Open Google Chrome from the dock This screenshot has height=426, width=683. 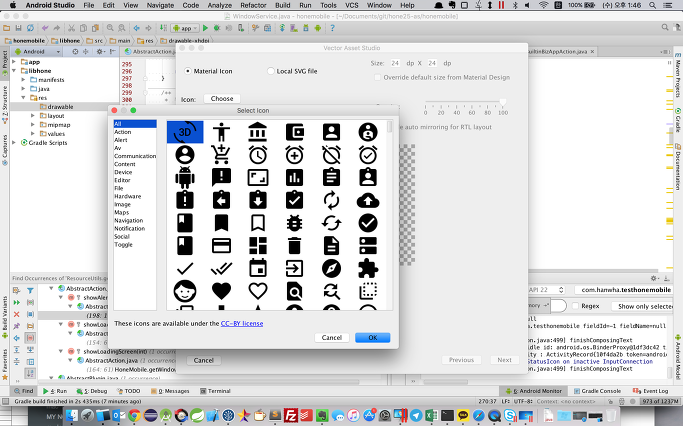pos(134,416)
